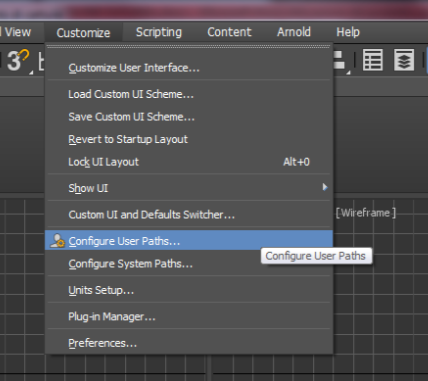Open Configure System Paths dialog
This screenshot has height=381, width=428.
pos(189,264)
